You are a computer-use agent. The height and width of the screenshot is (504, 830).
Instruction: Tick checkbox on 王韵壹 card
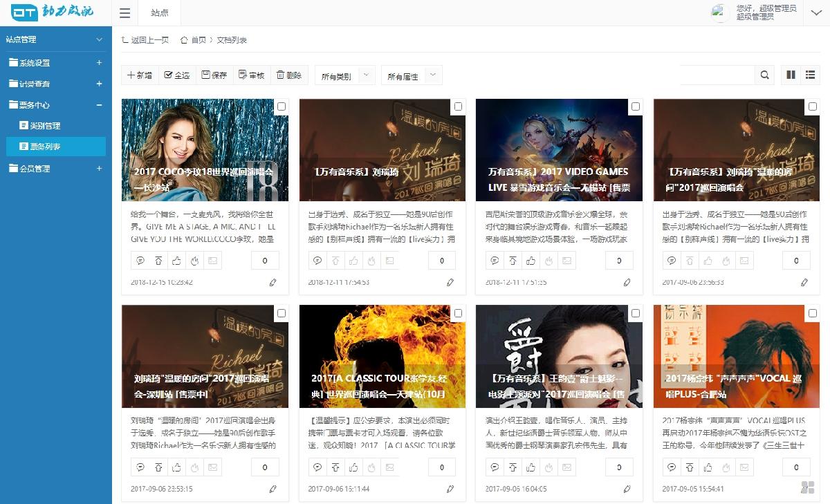coord(636,313)
